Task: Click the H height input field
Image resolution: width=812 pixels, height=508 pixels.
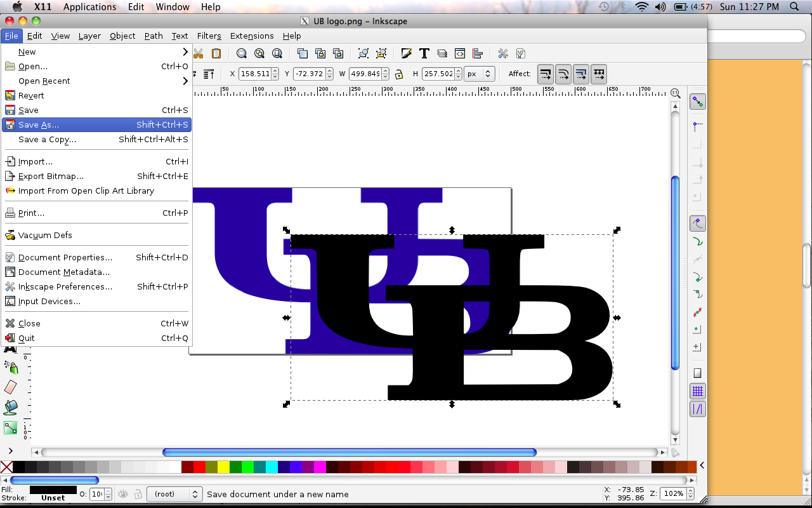Action: click(x=438, y=74)
